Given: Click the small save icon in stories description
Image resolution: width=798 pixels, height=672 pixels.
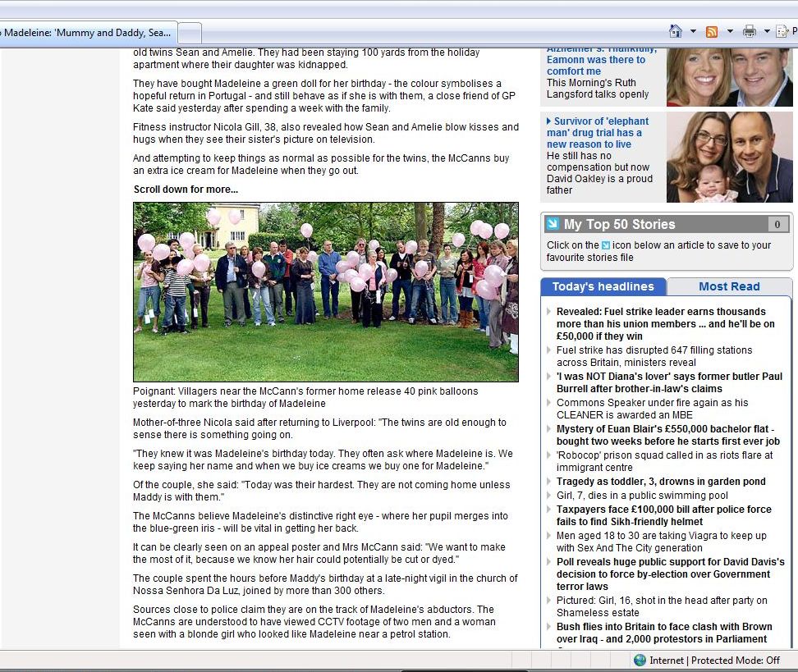Looking at the screenshot, I should tap(606, 245).
